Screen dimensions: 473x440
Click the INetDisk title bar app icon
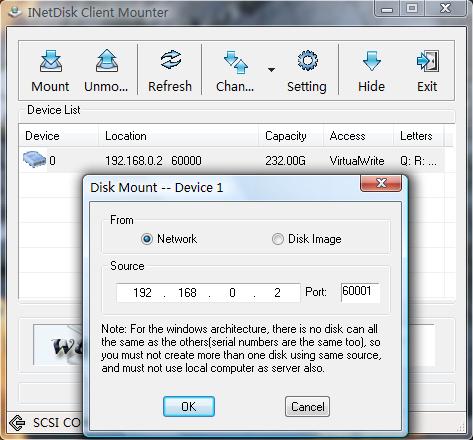(x=15, y=12)
